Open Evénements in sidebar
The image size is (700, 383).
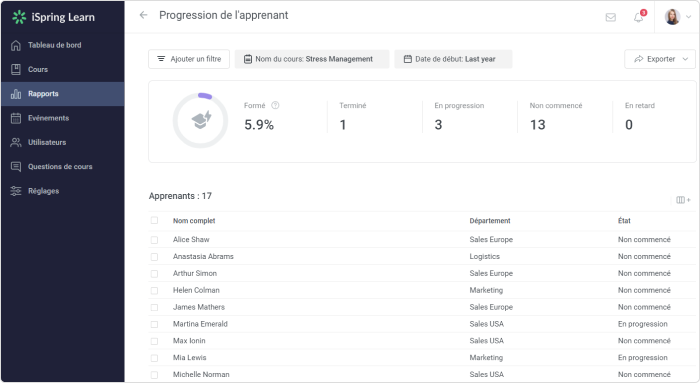[62, 118]
